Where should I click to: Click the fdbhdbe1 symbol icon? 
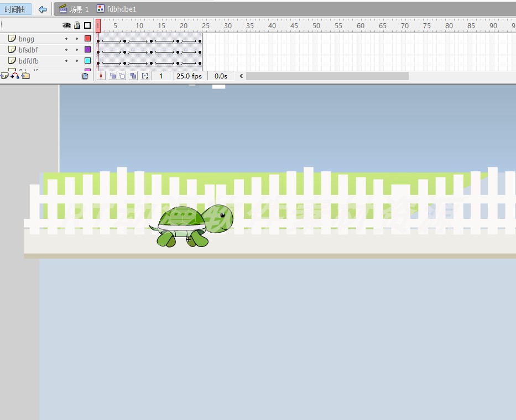click(x=101, y=9)
